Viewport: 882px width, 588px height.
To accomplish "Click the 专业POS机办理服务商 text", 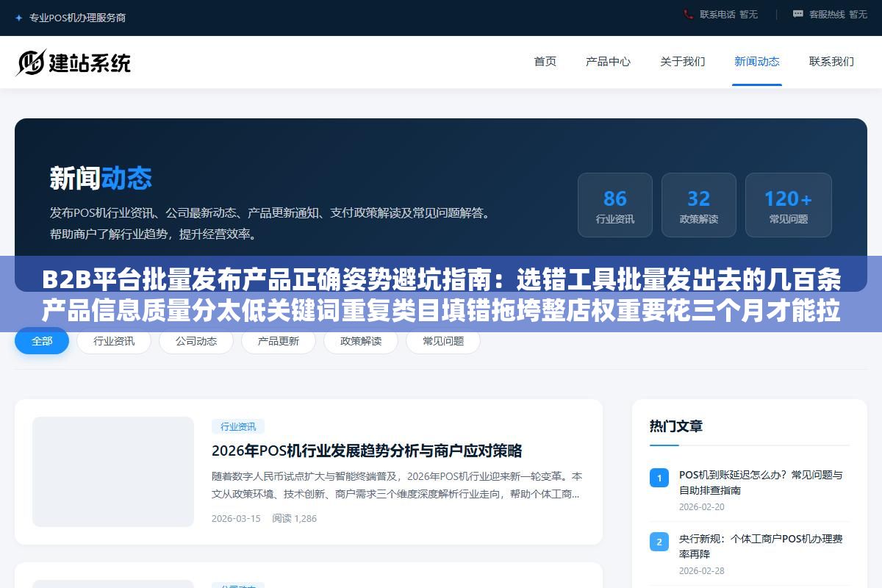I will click(x=77, y=18).
